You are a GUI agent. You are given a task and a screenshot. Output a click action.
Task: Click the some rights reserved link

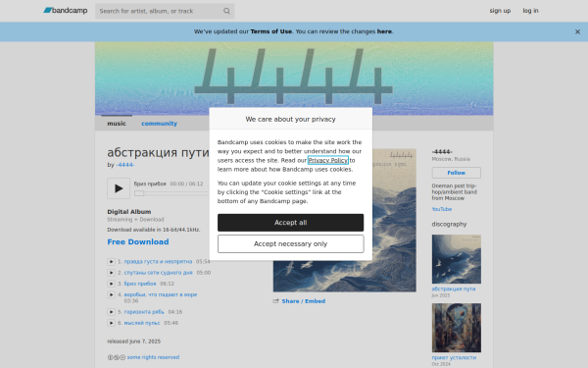[153, 357]
